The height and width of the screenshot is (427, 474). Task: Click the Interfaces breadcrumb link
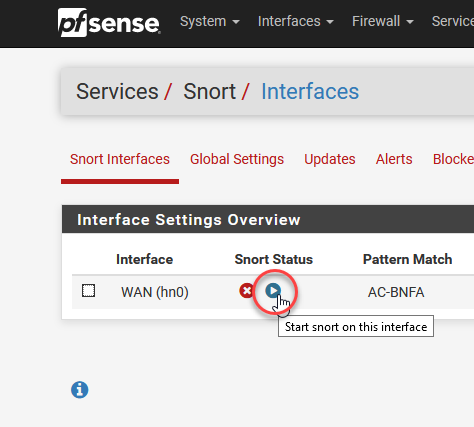click(x=310, y=91)
